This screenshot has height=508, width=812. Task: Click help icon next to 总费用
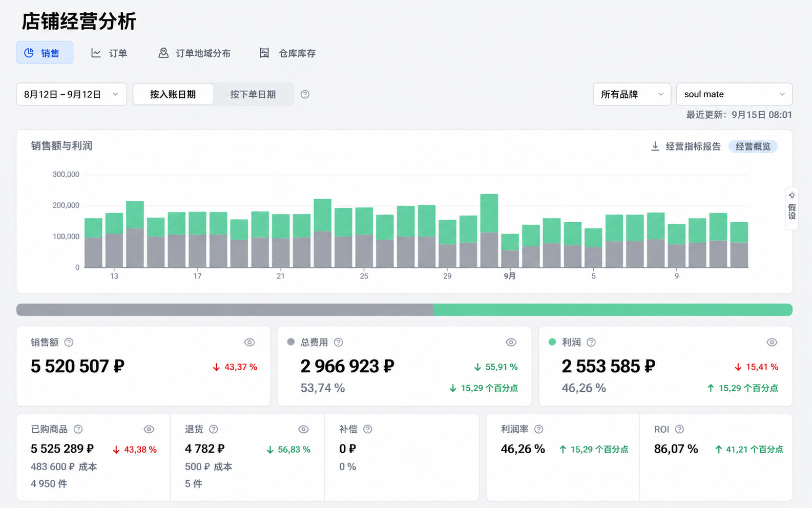pos(338,342)
